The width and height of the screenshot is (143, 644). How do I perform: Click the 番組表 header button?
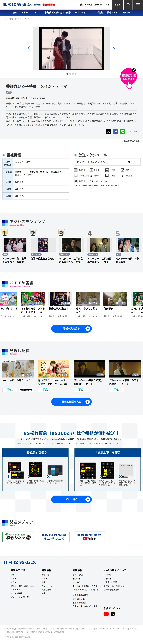pos(117,5)
